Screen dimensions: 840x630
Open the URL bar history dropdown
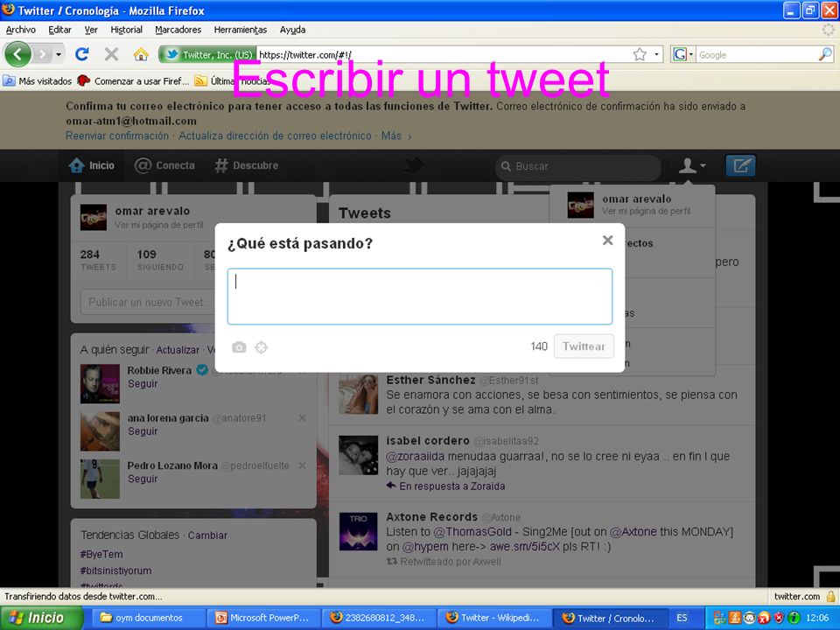[657, 54]
